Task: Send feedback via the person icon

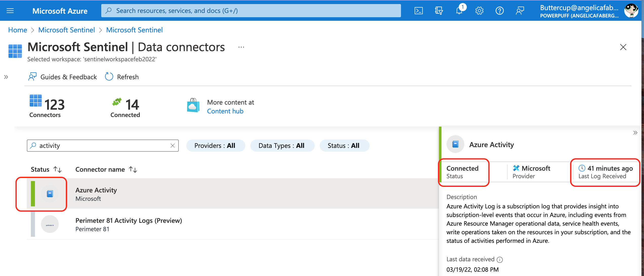Action: pyautogui.click(x=520, y=10)
